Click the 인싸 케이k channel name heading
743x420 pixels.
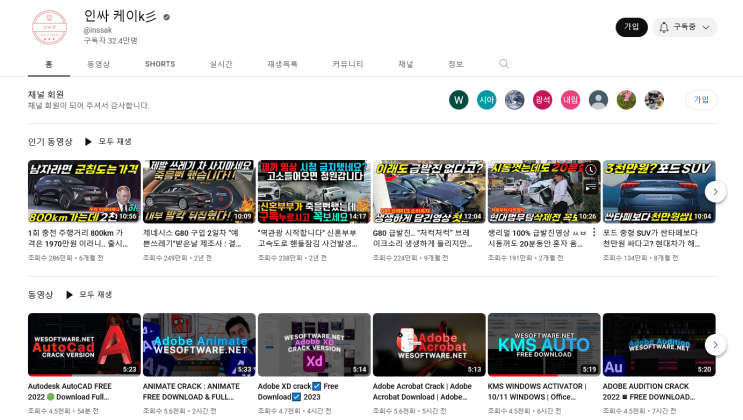pyautogui.click(x=120, y=16)
